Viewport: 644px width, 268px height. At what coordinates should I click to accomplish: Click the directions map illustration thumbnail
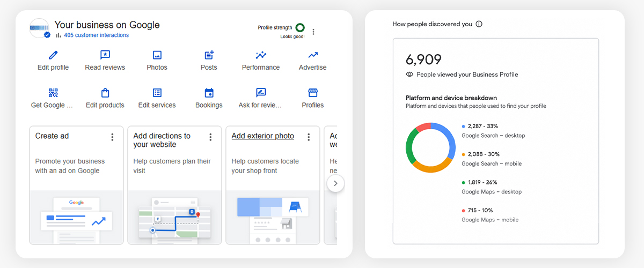pos(174,217)
